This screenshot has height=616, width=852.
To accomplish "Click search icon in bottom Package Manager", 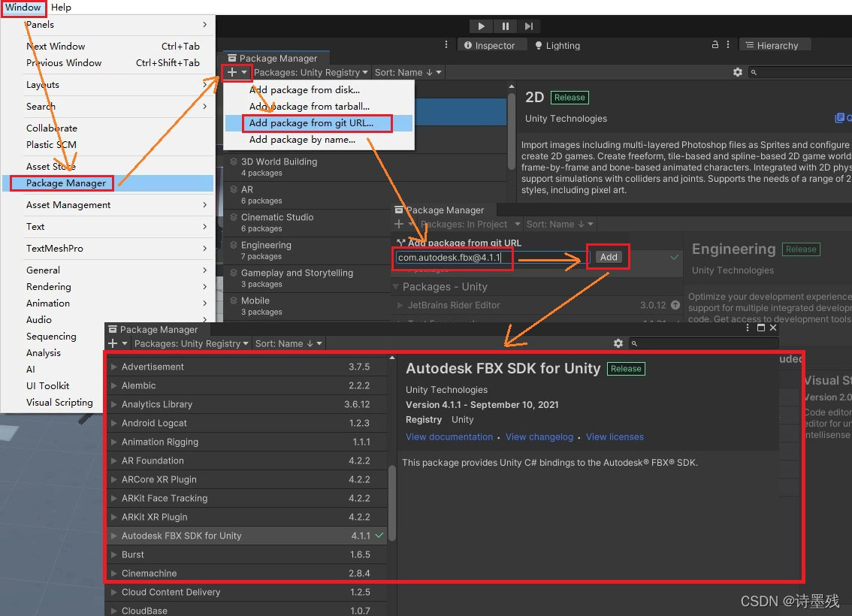I will (634, 343).
